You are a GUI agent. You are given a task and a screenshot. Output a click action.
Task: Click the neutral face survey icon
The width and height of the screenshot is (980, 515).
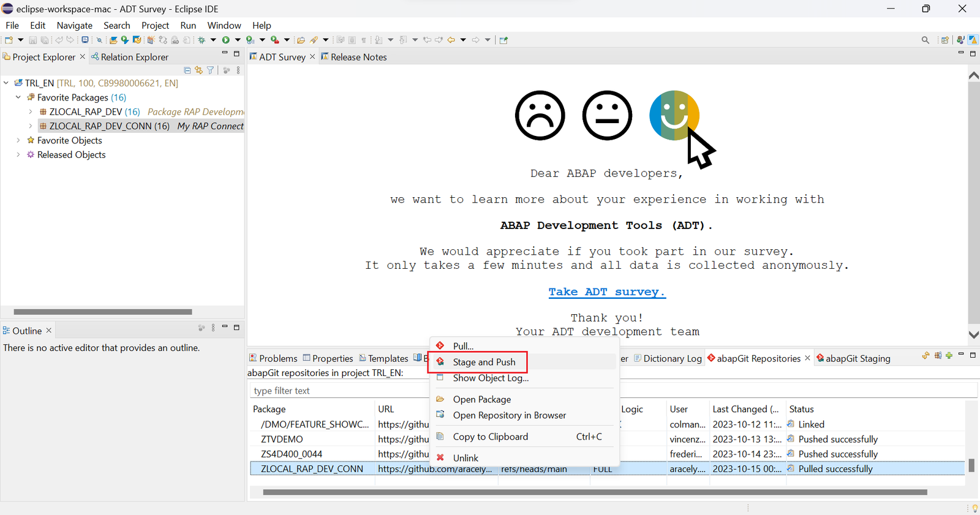click(607, 115)
